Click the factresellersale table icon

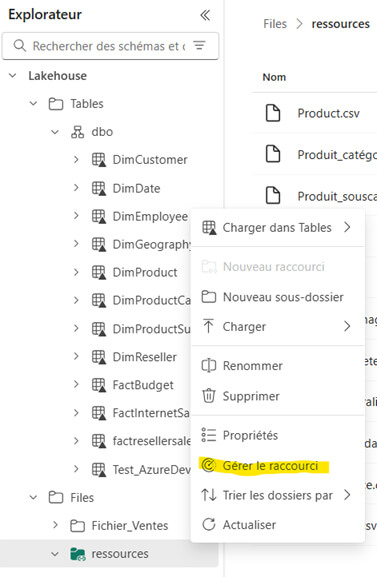pos(99,441)
